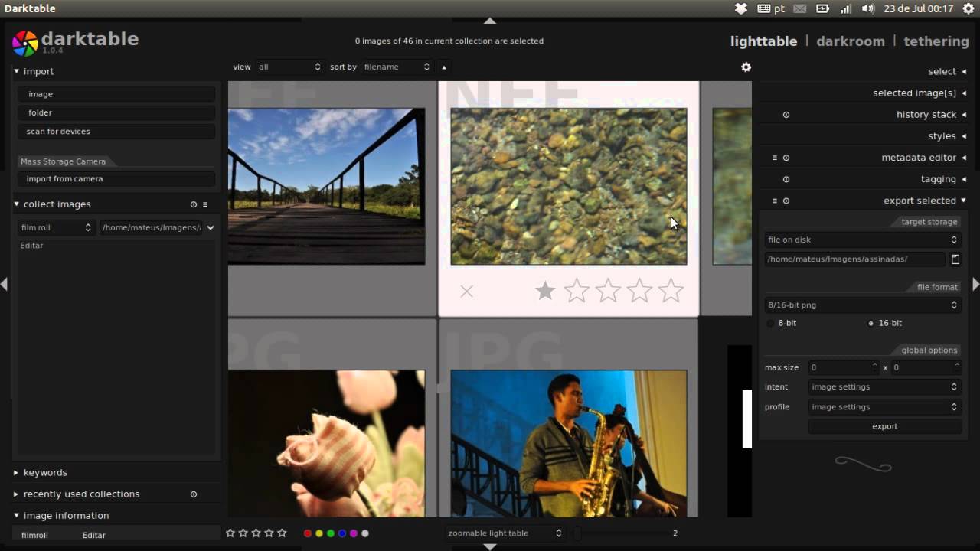Collapse the right side panel arrow
Screen dimensions: 980x551
tap(975, 284)
